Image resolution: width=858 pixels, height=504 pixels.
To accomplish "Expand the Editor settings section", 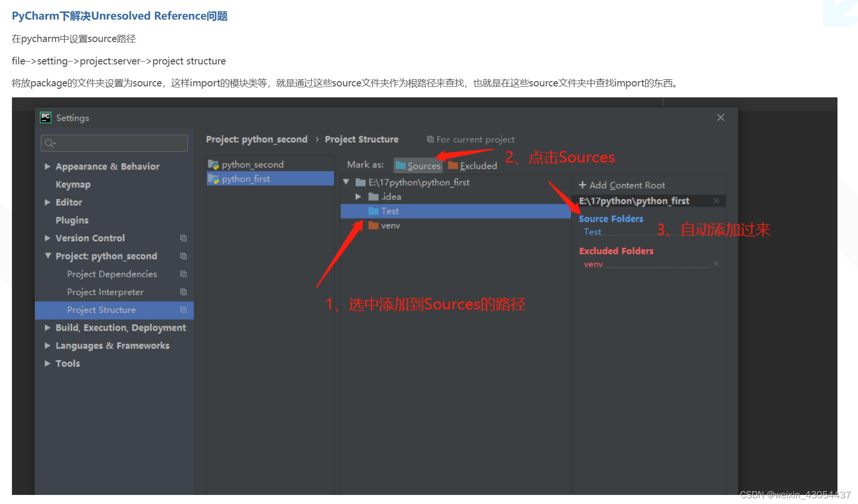I will 47,202.
